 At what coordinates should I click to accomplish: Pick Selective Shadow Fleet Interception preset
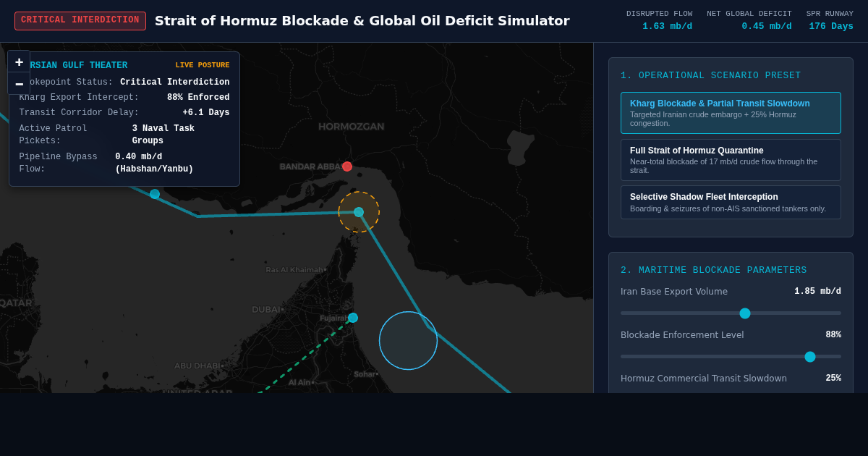pyautogui.click(x=731, y=202)
